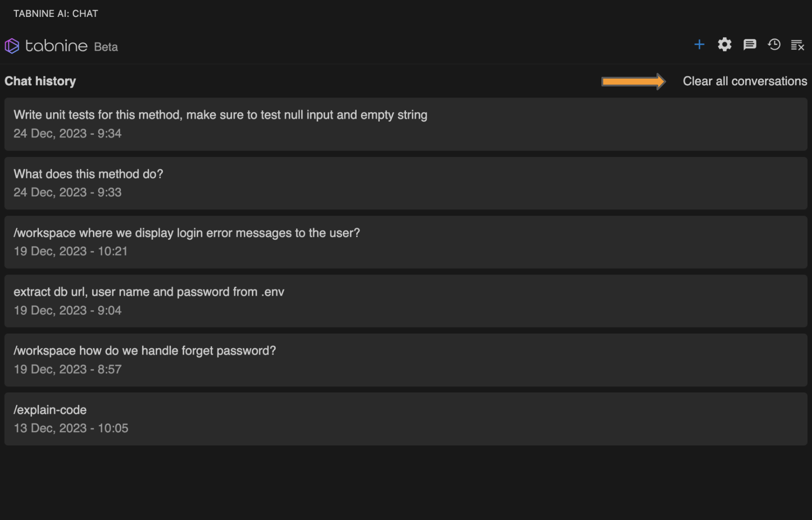This screenshot has height=520, width=812.
Task: Open the "What does this method do?" chat
Action: click(88, 174)
